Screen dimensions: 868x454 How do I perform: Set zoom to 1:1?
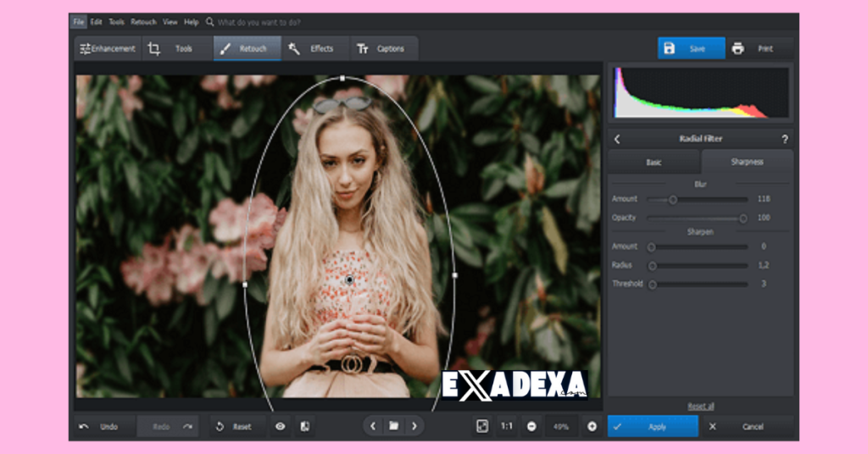point(507,426)
